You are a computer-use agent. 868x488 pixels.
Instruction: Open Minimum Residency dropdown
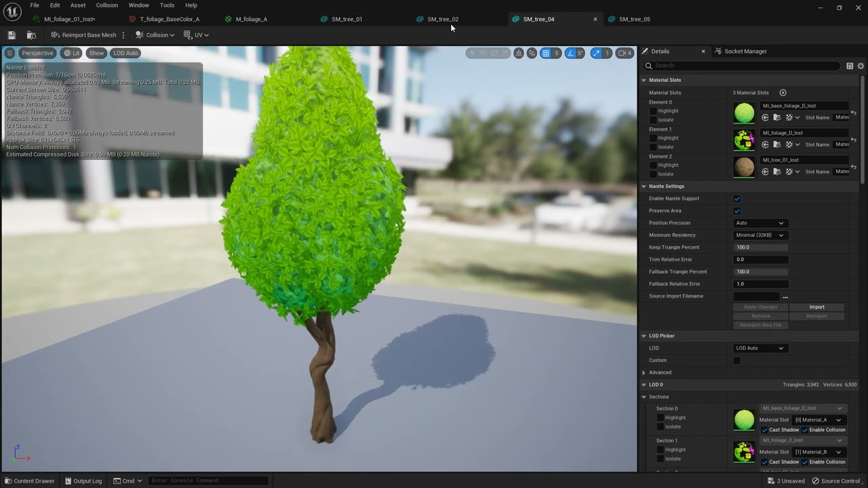pos(759,235)
